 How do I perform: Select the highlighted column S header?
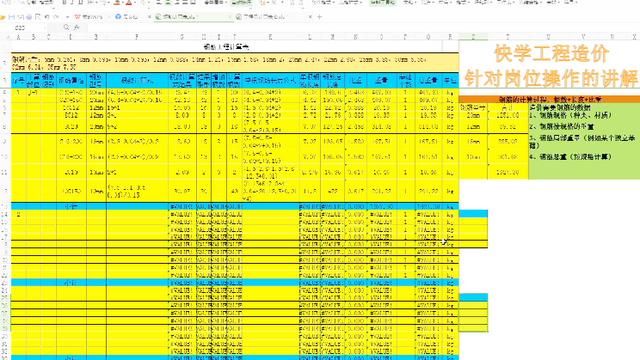[473, 37]
